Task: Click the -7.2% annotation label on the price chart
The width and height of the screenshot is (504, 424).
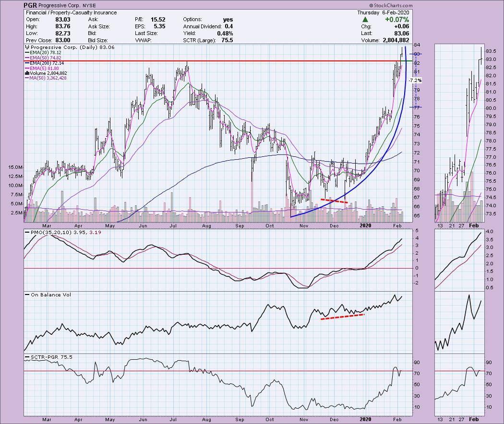Action: coord(415,80)
